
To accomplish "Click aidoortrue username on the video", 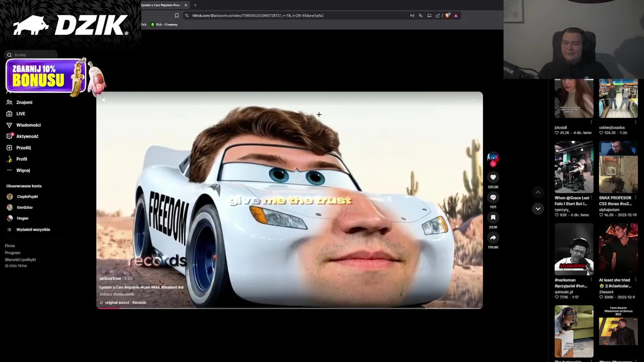I will click(x=110, y=278).
